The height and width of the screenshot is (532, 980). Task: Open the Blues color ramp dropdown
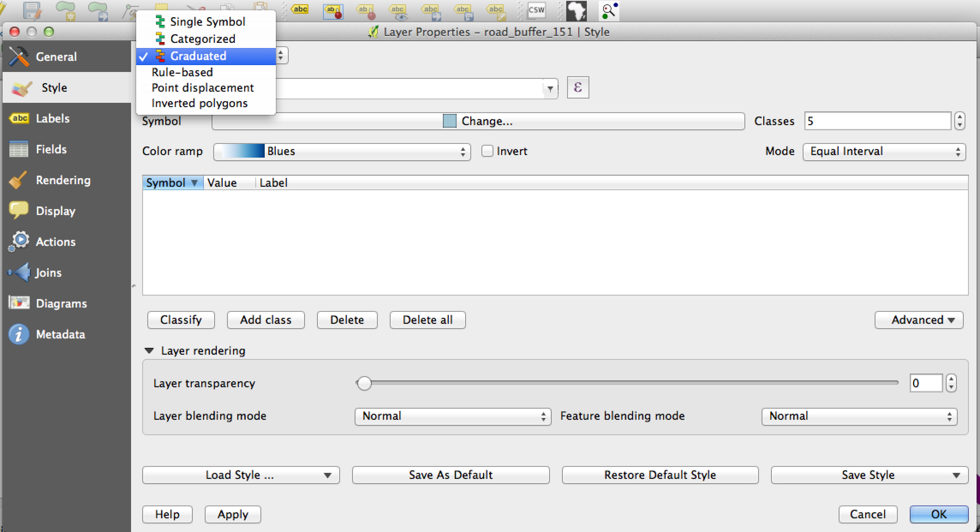pyautogui.click(x=342, y=152)
